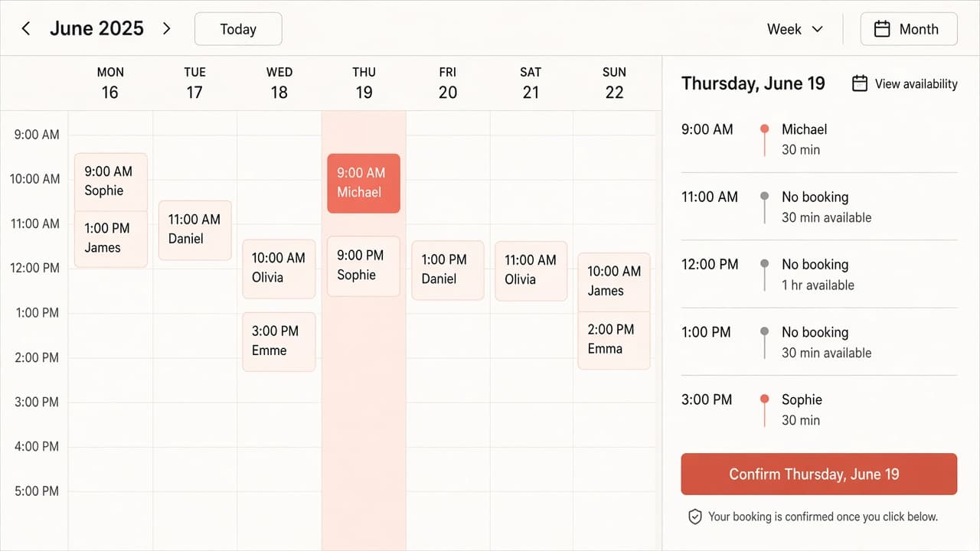Select the 11:00 AM No booking slot
Viewport: 980px width, 551px height.
[x=818, y=207]
